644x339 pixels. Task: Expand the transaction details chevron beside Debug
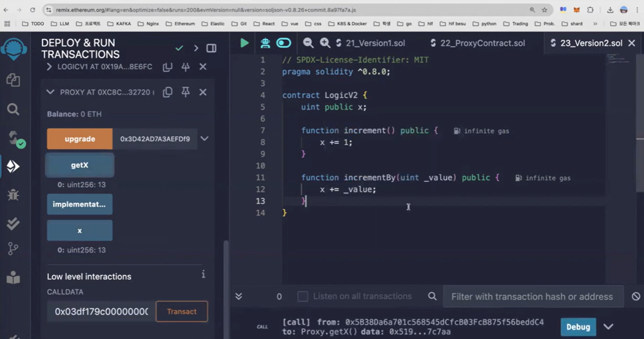(608, 327)
